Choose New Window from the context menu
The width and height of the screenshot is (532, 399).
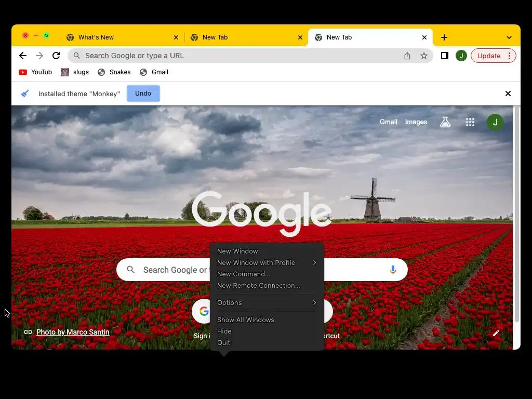[267, 251]
